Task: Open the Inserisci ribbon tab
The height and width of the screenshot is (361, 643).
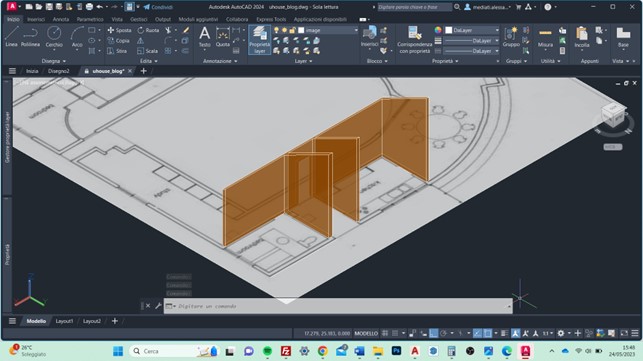Action: click(36, 19)
